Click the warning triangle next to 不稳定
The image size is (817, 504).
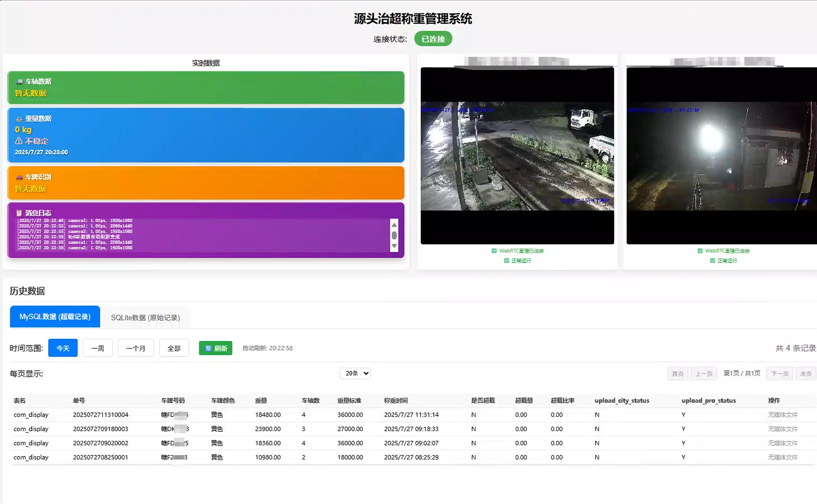coord(19,141)
